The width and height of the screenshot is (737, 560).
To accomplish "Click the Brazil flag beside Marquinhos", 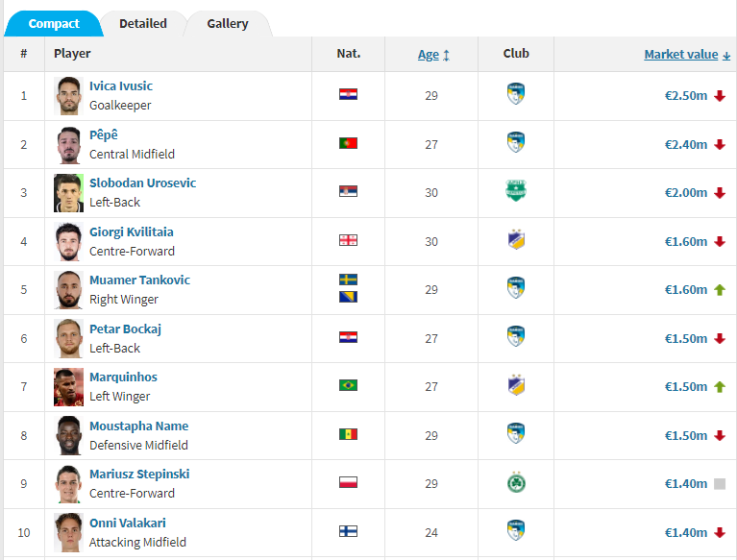I will pos(348,385).
